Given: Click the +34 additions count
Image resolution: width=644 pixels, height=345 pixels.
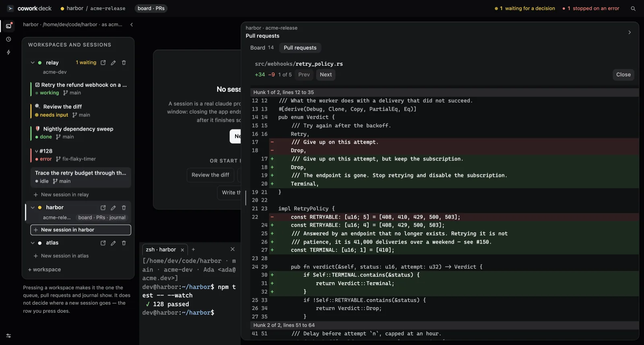Looking at the screenshot, I should [260, 75].
